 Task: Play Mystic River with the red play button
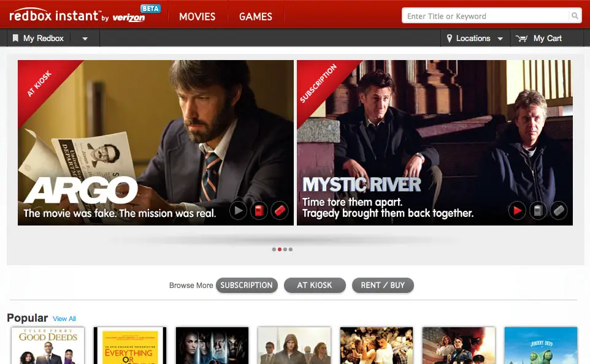[x=518, y=211]
